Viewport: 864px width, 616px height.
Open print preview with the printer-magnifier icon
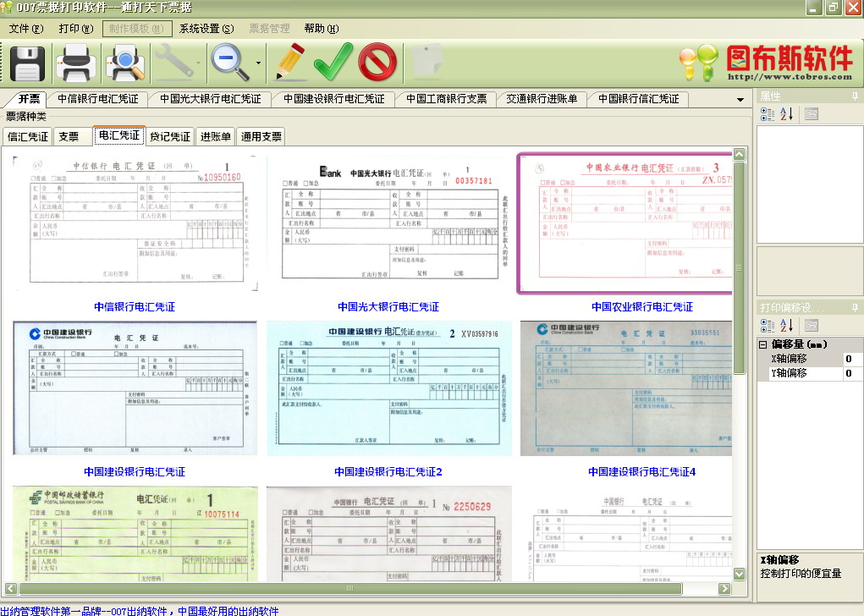point(125,63)
